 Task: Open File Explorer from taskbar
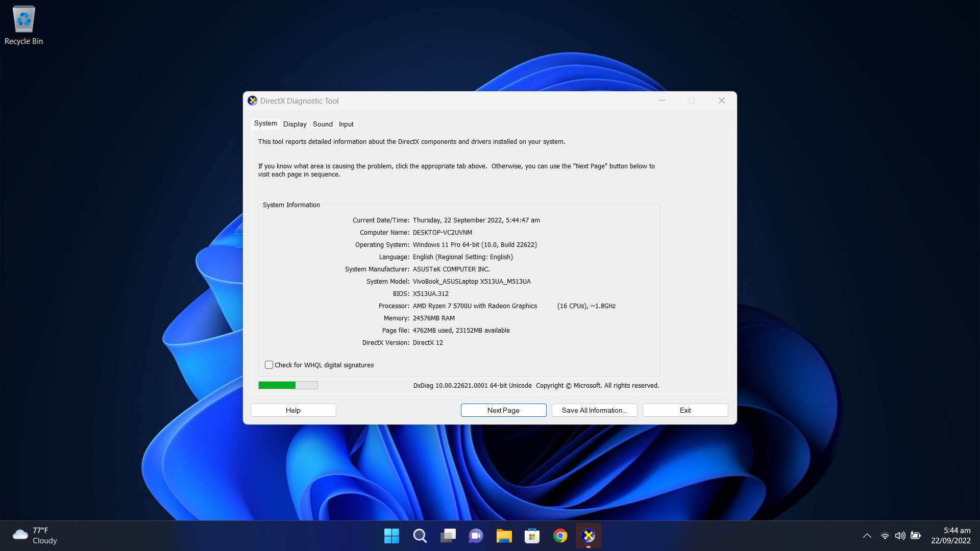click(x=504, y=536)
